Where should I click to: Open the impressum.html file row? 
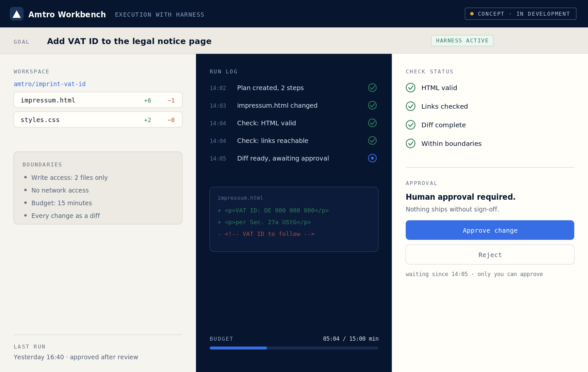point(98,100)
